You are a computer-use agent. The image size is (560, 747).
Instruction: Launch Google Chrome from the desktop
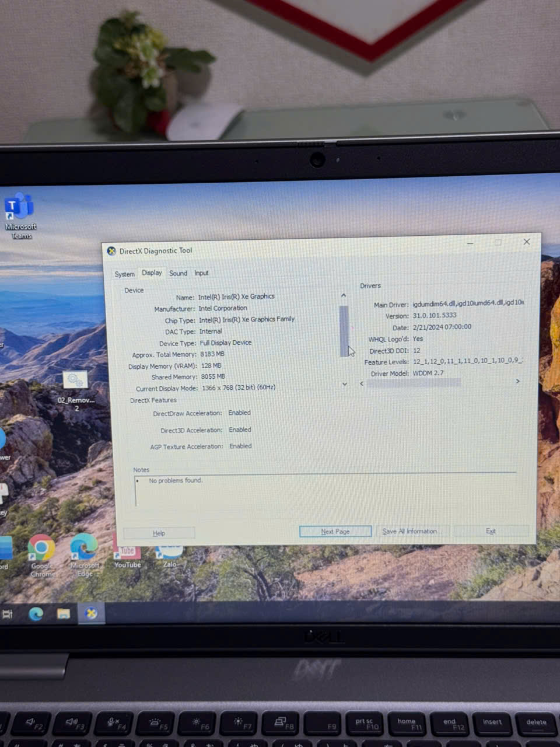(x=41, y=556)
